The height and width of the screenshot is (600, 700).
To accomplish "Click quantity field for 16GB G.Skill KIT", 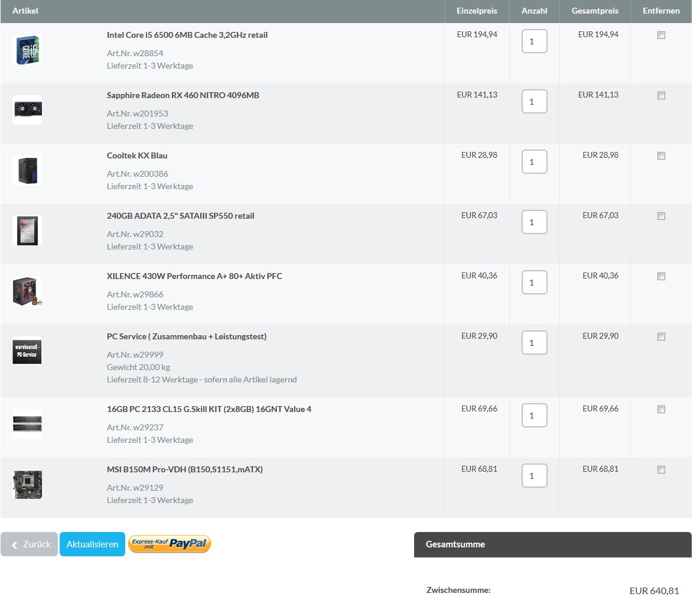I will pyautogui.click(x=535, y=416).
